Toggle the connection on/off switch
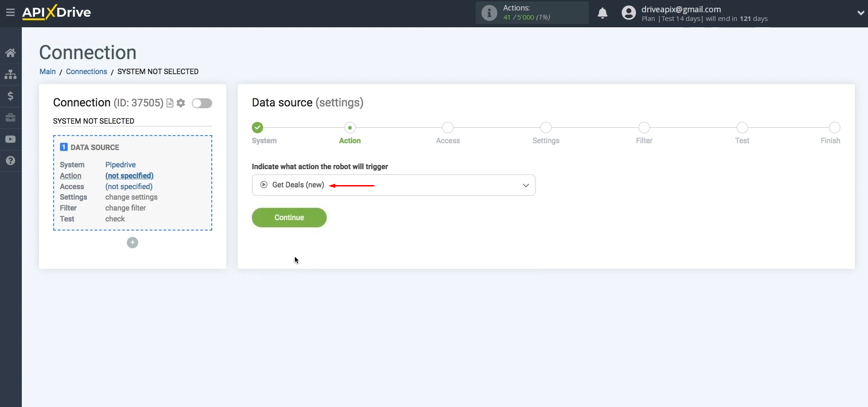 click(x=202, y=103)
